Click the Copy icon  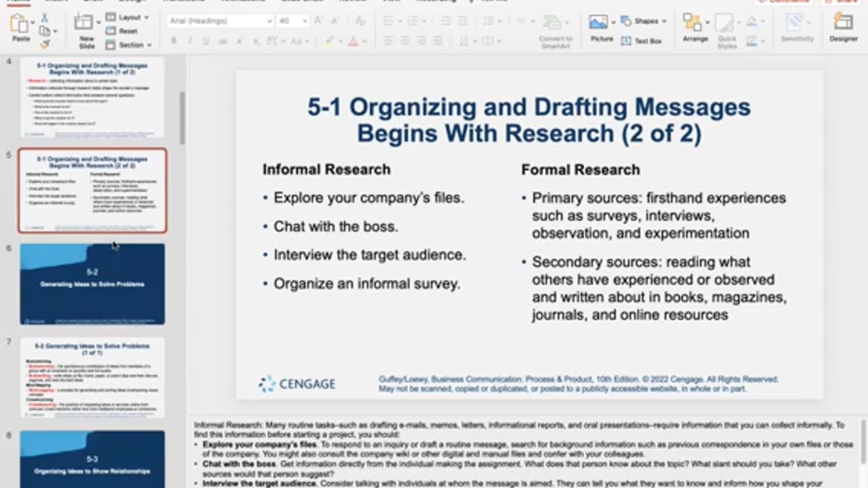point(45,30)
